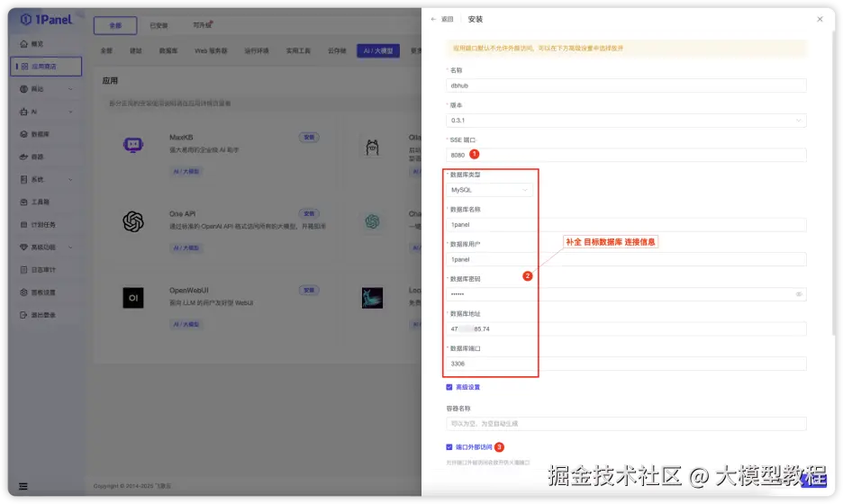
Task: Close the 安装 install drawer
Action: (x=820, y=19)
